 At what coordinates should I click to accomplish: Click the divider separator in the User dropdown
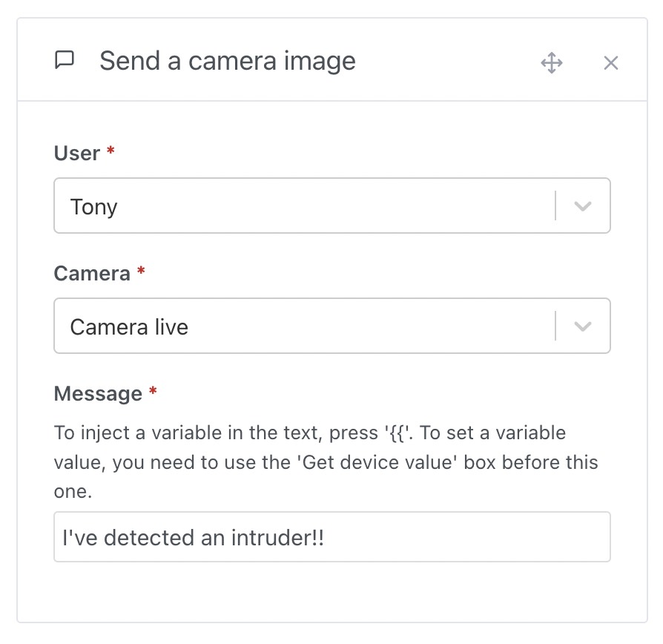click(557, 206)
